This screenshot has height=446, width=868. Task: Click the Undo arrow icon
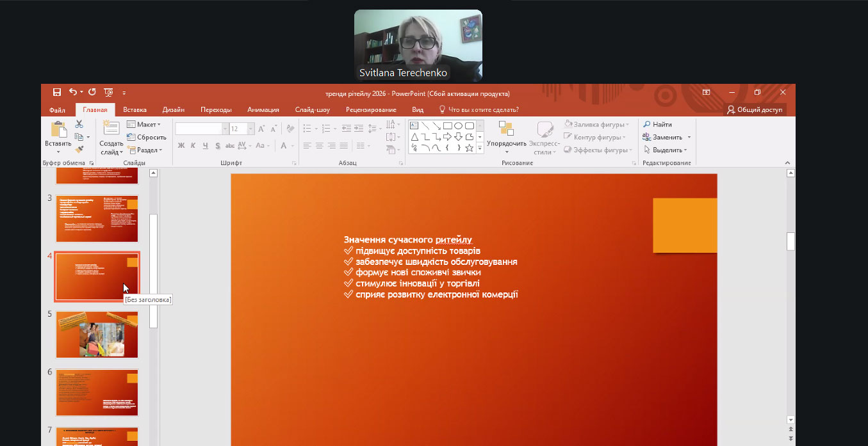click(x=73, y=92)
